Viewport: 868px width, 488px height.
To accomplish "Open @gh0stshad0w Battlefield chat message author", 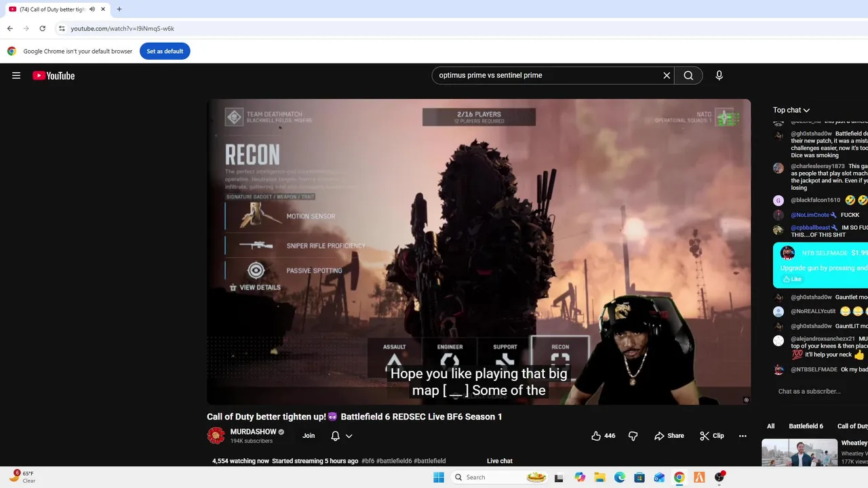I will coord(811,134).
